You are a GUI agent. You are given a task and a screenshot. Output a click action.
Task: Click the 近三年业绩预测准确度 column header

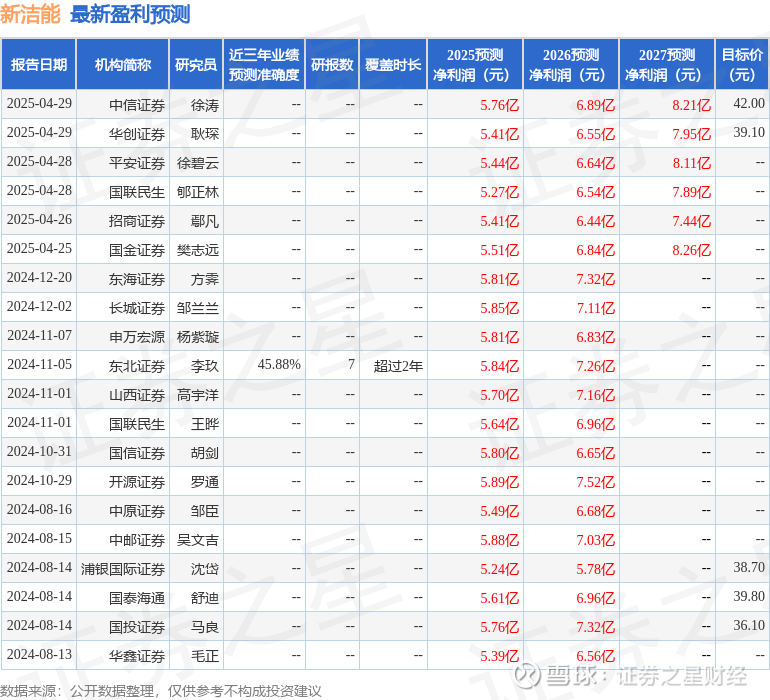pos(264,64)
